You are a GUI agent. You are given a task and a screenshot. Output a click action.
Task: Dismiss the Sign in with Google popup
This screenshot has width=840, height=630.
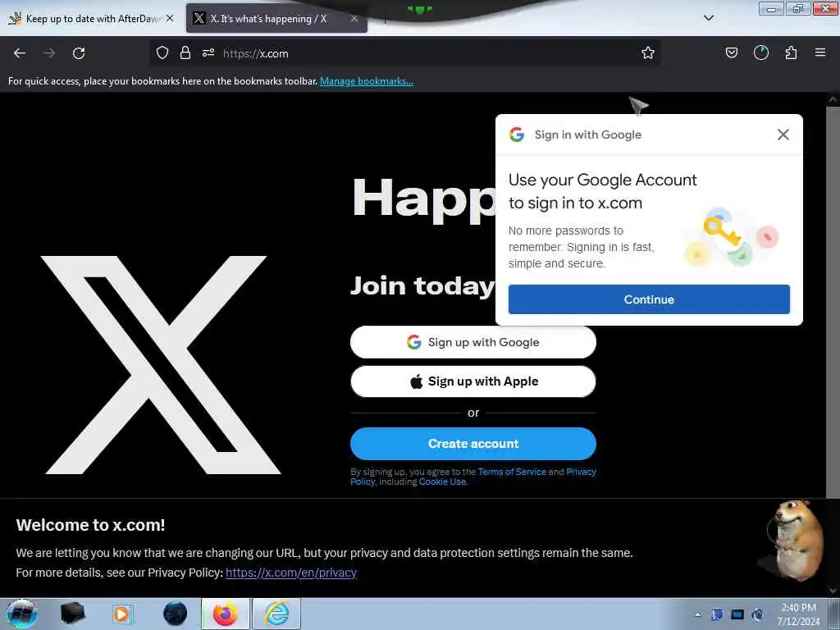783,135
